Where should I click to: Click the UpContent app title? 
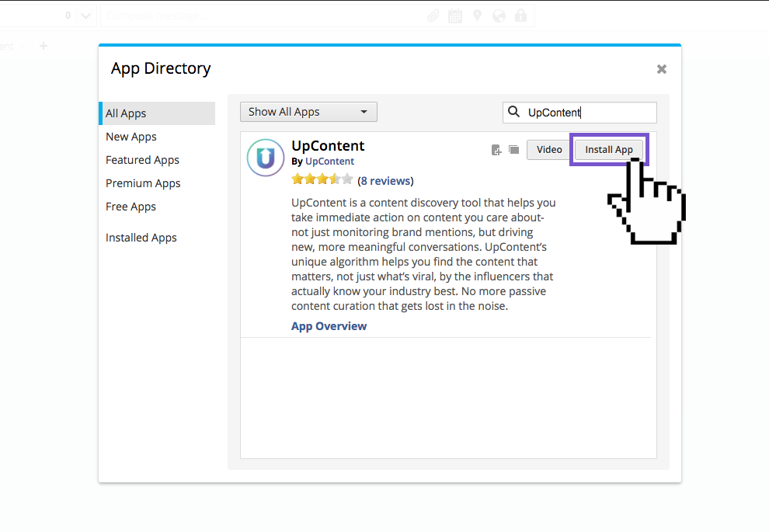[328, 146]
